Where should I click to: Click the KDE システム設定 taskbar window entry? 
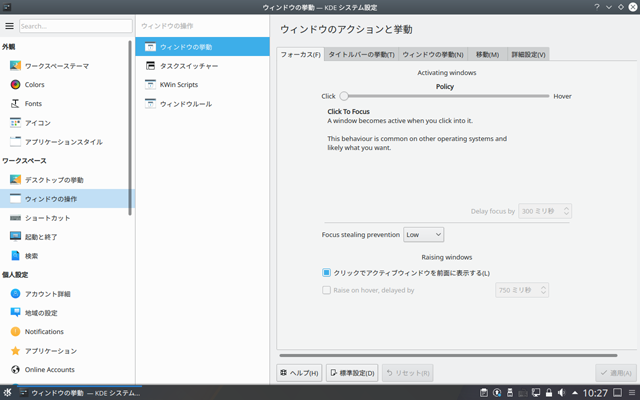click(x=80, y=393)
